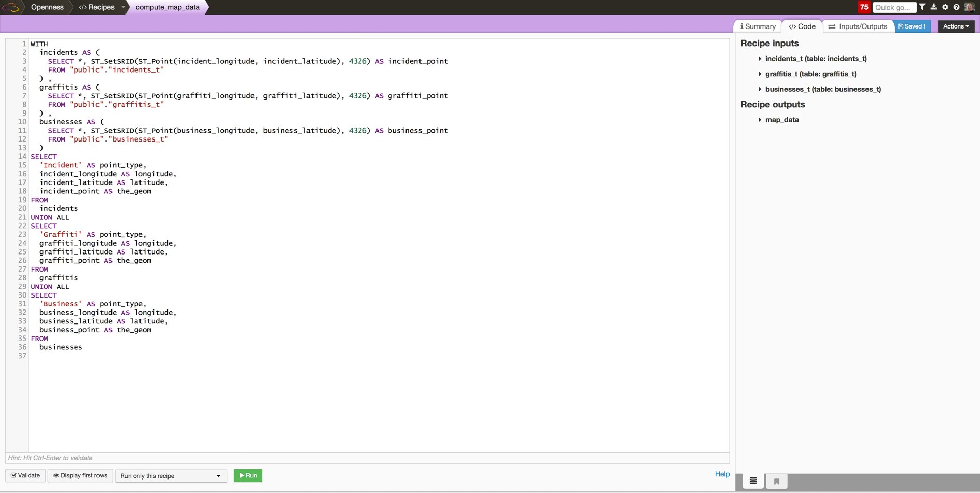Switch to the Summary tab
This screenshot has height=493, width=980.
tap(758, 26)
